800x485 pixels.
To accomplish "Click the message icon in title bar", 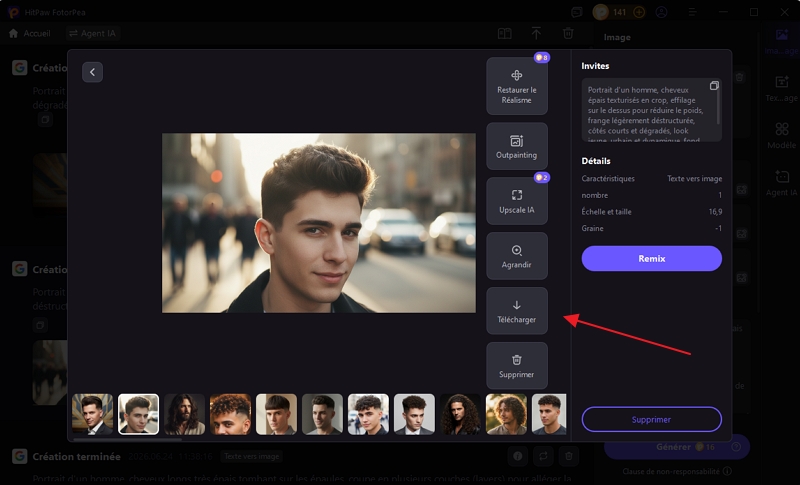I will (577, 12).
